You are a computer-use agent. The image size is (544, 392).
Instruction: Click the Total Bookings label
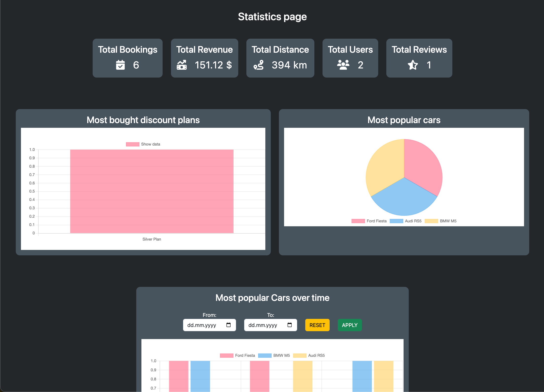tap(128, 50)
